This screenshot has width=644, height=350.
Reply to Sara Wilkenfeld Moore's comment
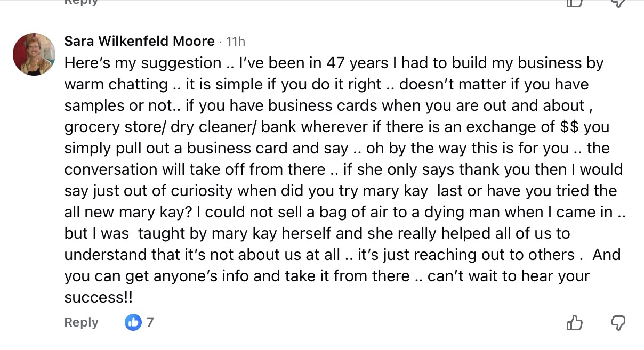point(81,322)
